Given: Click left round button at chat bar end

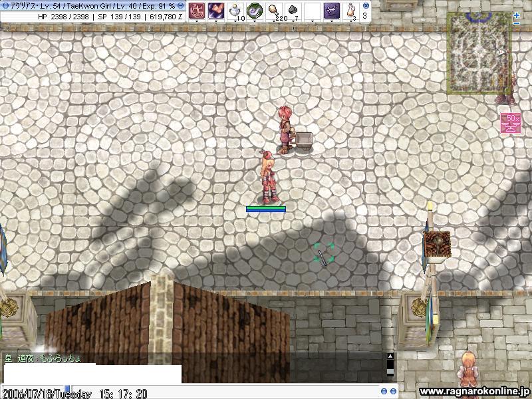Looking at the screenshot, I should (384, 391).
